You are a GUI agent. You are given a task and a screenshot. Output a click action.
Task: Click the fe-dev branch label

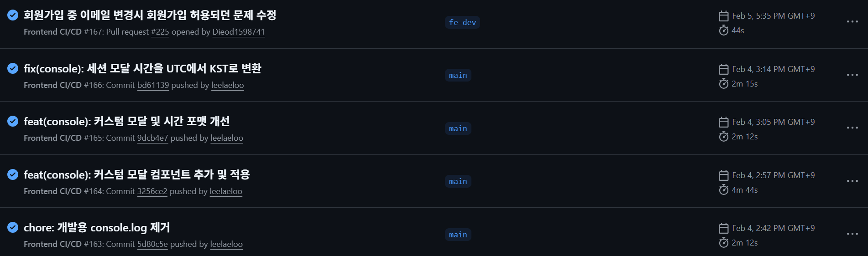[x=462, y=22]
